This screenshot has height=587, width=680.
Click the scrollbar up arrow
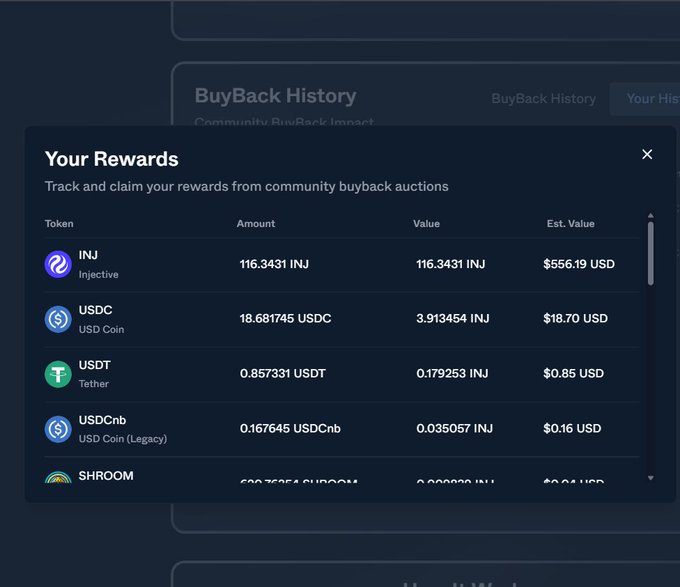click(651, 215)
